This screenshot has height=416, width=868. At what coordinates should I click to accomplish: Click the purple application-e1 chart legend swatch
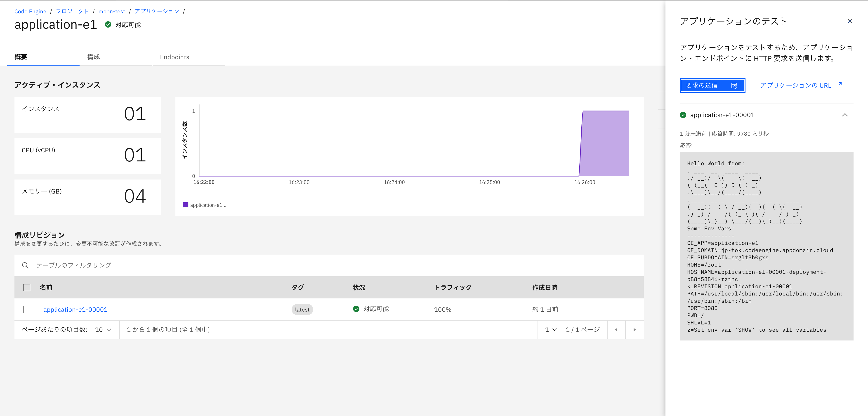pyautogui.click(x=185, y=205)
